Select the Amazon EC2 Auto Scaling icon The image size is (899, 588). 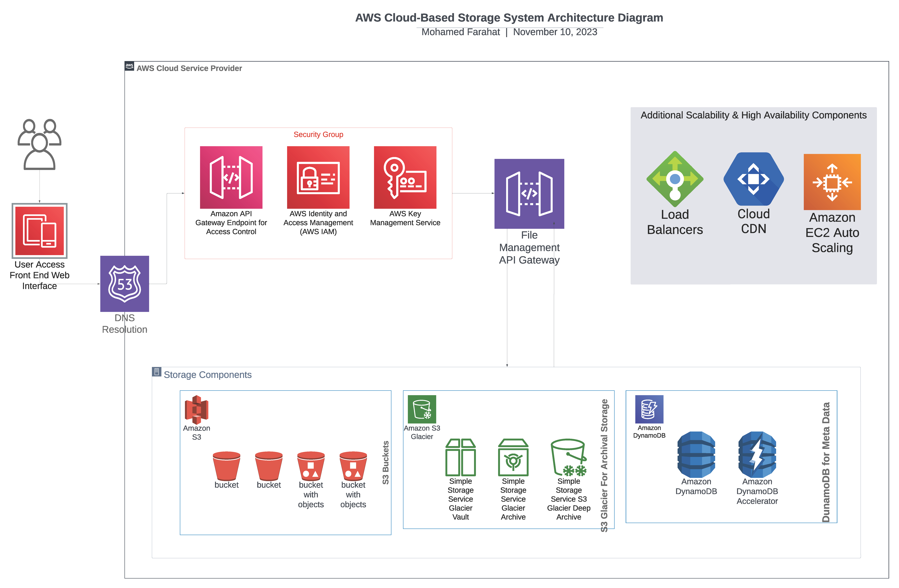832,182
